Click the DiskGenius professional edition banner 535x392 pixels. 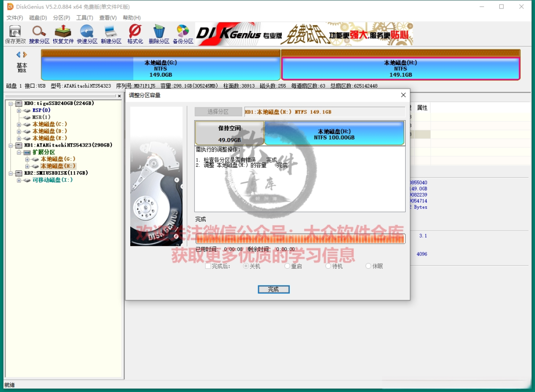click(304, 34)
